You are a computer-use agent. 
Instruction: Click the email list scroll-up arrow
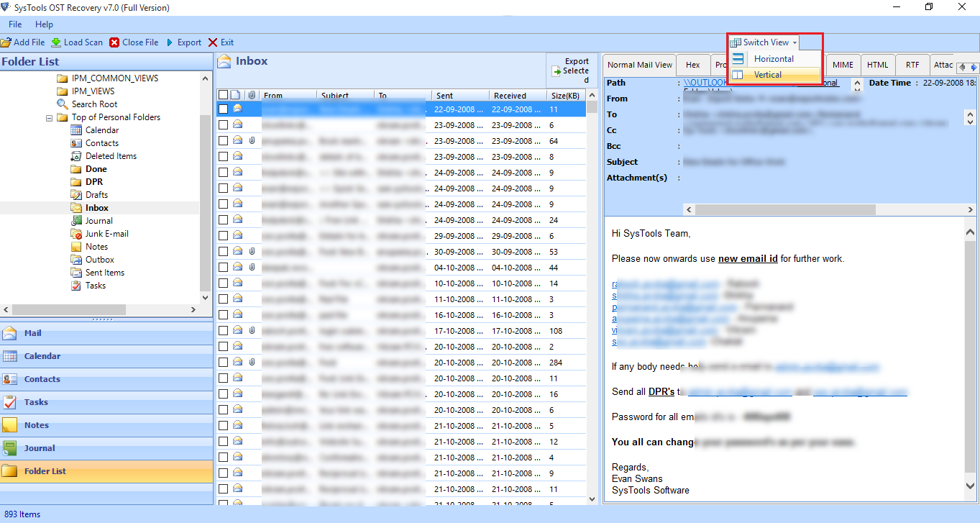coord(592,94)
